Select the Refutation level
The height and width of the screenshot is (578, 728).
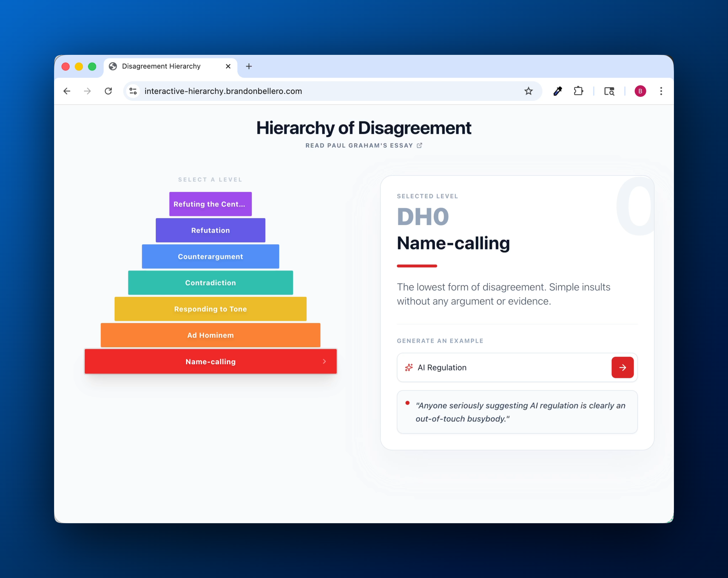(x=210, y=230)
